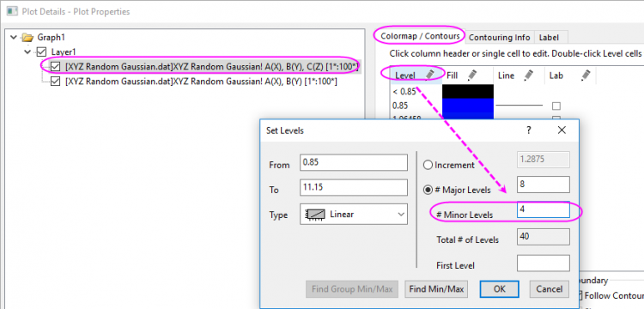Toggle the Layer1 checkbox
644x309 pixels.
tap(42, 52)
